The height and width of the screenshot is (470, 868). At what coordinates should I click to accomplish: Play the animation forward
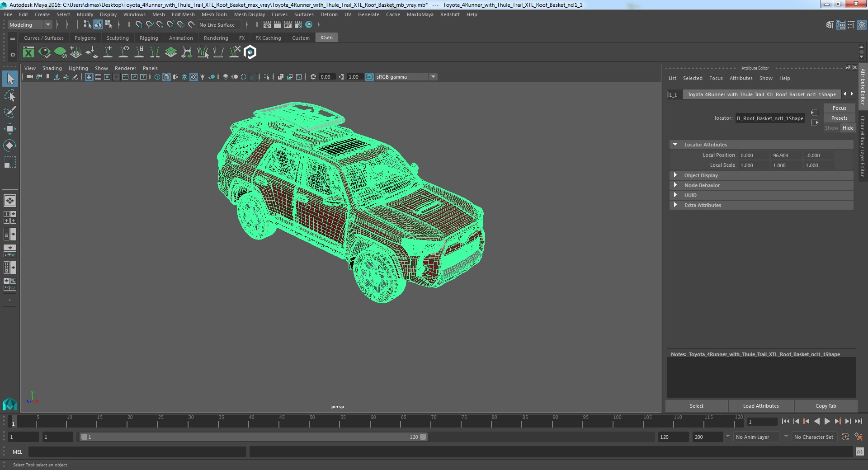coord(827,421)
